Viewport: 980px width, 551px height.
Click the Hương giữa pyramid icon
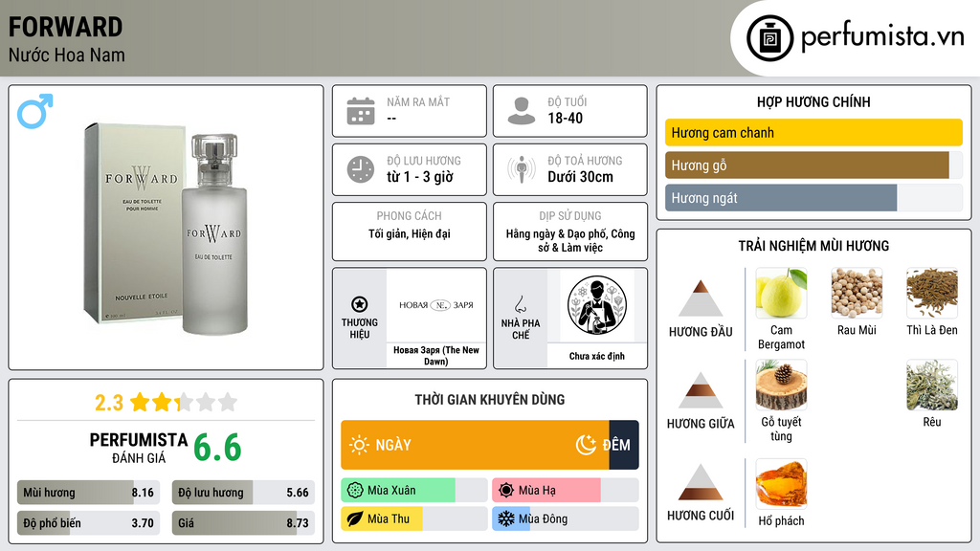tap(701, 390)
